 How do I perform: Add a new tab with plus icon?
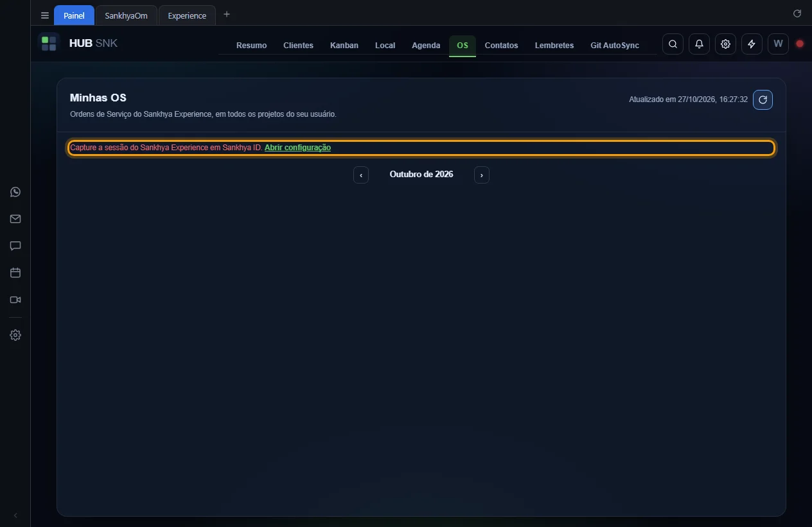pyautogui.click(x=227, y=14)
